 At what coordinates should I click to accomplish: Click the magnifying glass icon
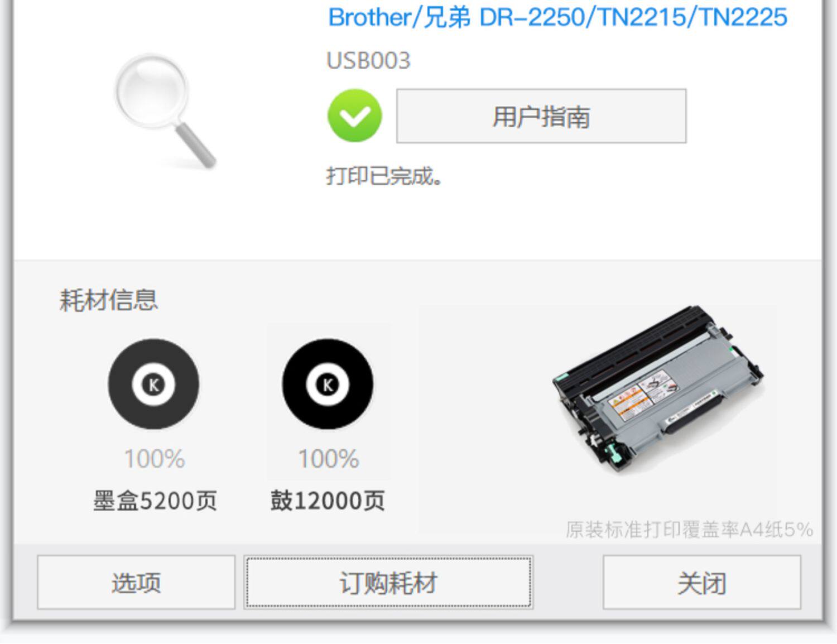[165, 110]
